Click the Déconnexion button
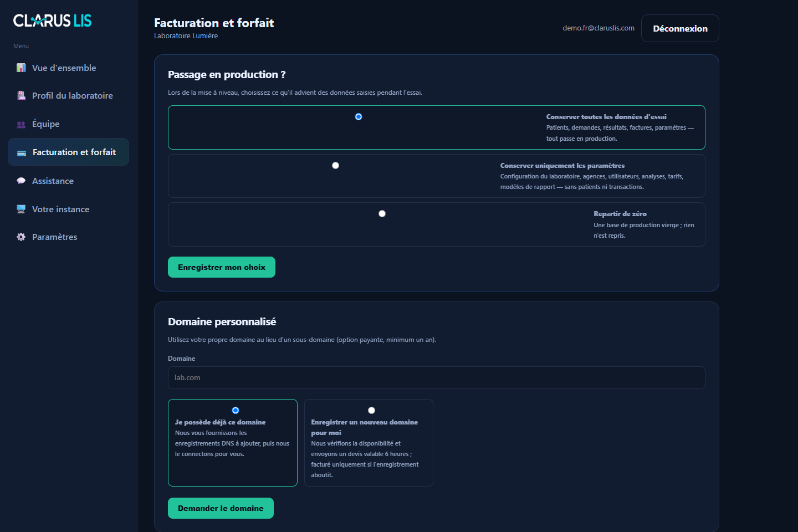This screenshot has height=532, width=798. [680, 28]
